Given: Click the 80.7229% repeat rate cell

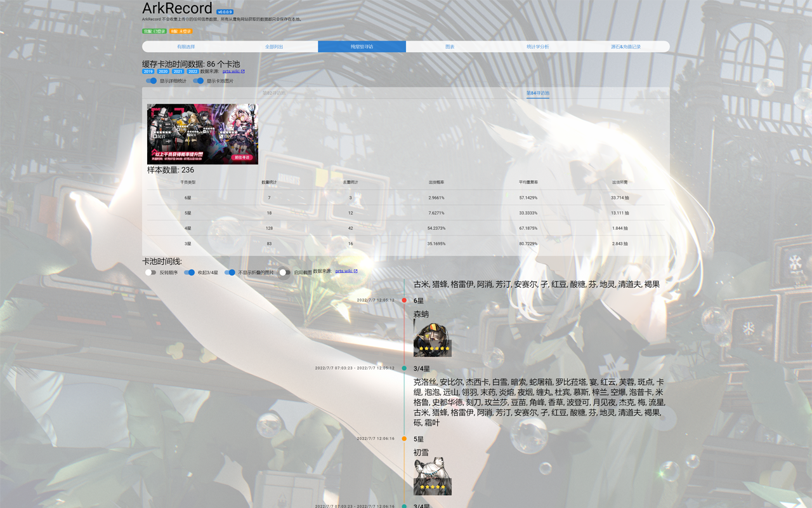Looking at the screenshot, I should point(528,243).
